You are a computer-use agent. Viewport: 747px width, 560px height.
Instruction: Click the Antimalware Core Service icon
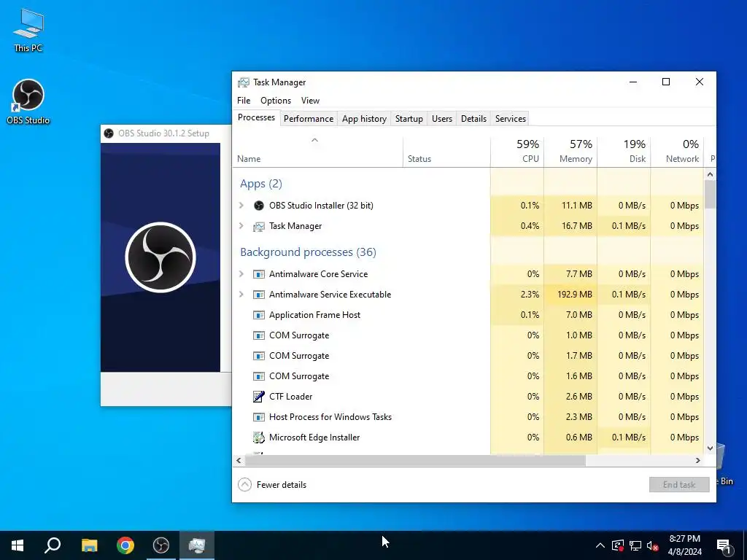259,274
